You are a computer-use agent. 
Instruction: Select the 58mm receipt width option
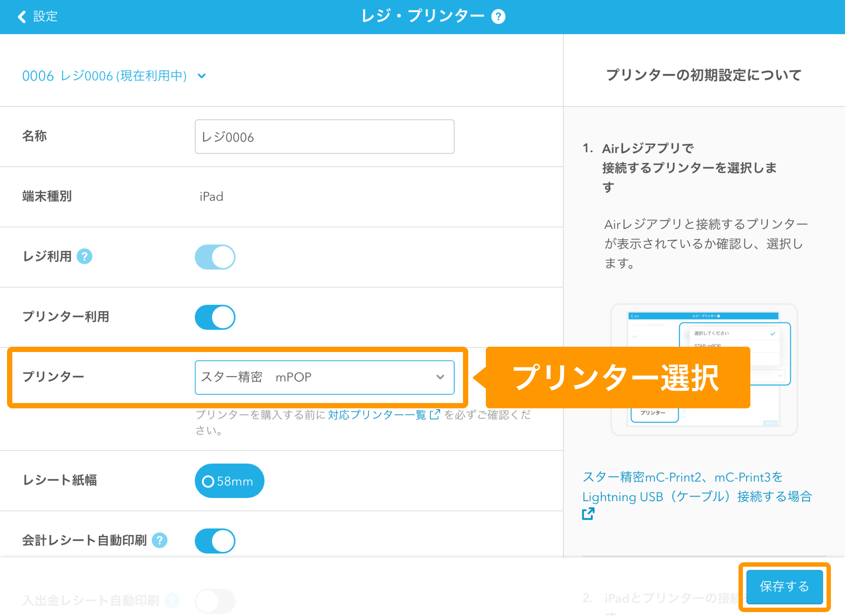(x=229, y=481)
